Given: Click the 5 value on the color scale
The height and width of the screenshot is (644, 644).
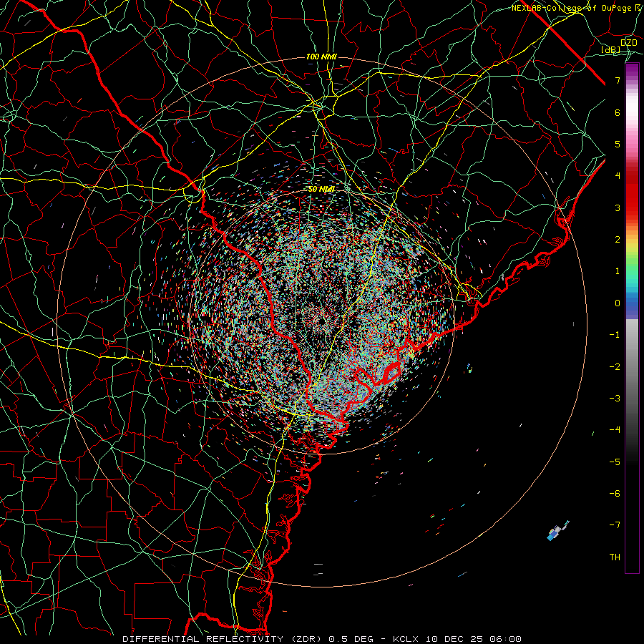Looking at the screenshot, I should pyautogui.click(x=618, y=144).
